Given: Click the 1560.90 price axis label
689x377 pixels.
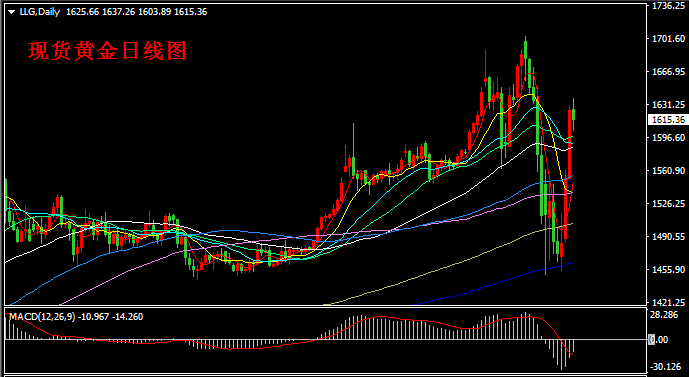Looking at the screenshot, I should pos(669,170).
